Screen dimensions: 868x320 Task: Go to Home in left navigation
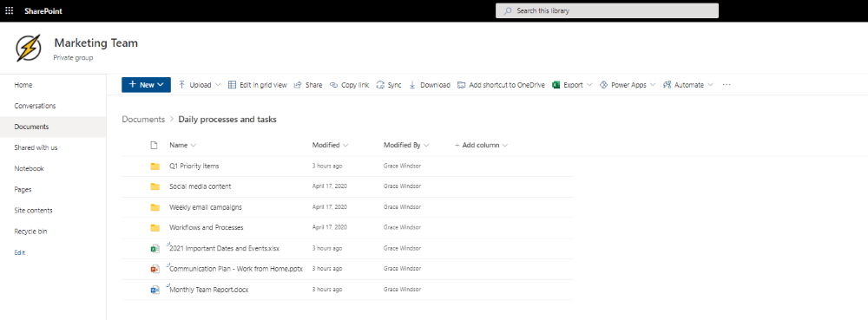click(x=23, y=85)
